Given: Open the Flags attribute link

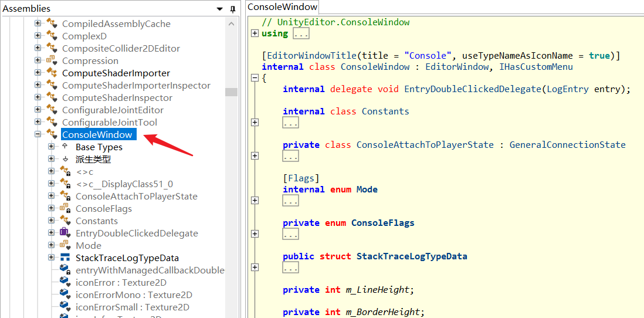Looking at the screenshot, I should pyautogui.click(x=301, y=178).
